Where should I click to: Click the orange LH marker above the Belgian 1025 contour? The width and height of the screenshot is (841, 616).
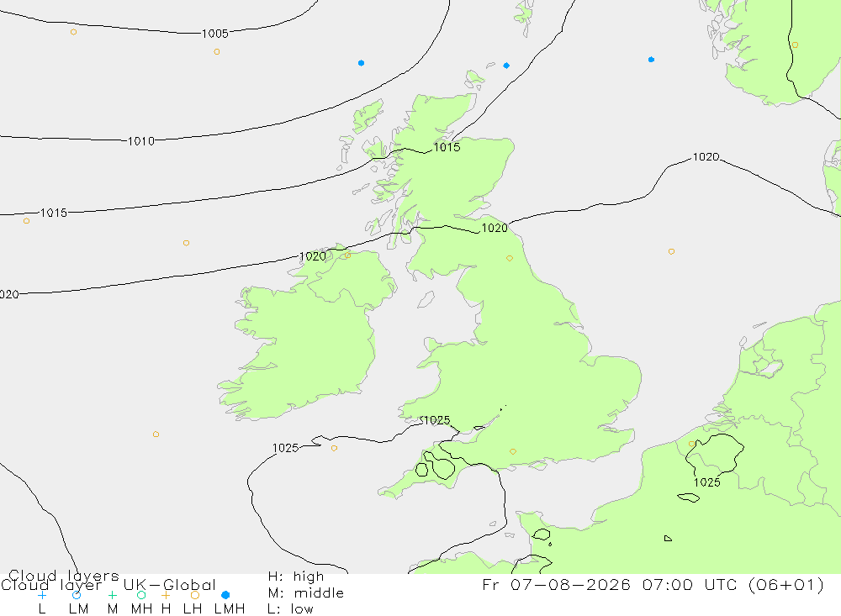pos(692,444)
